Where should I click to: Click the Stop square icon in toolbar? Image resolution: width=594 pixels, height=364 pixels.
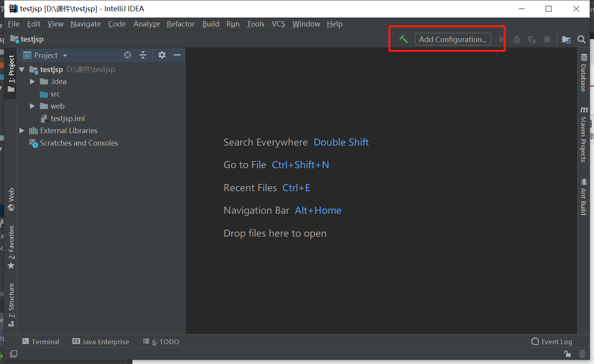tap(547, 39)
